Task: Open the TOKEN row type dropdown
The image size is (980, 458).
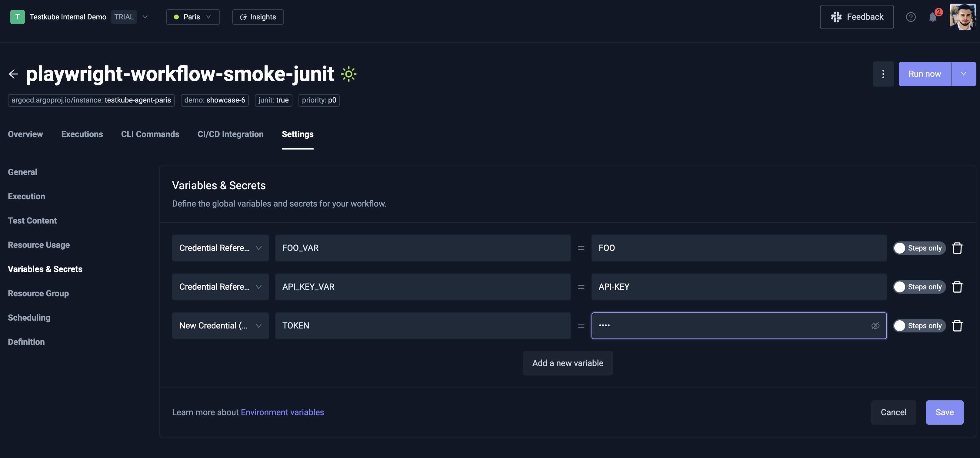Action: 220,326
